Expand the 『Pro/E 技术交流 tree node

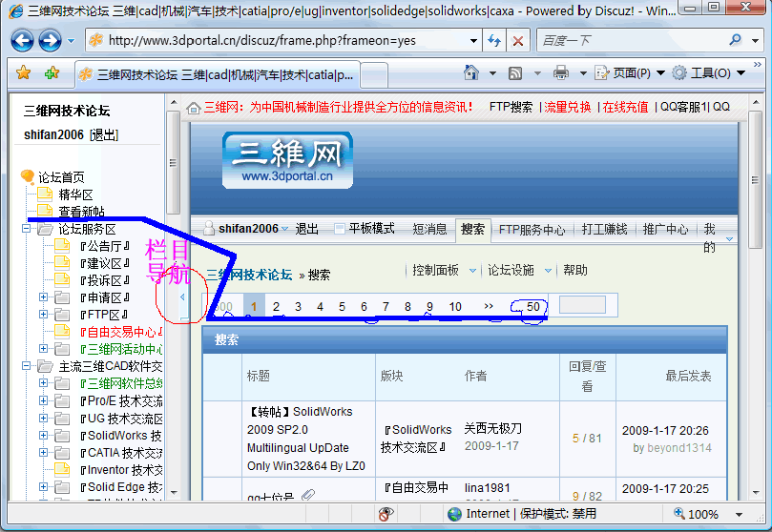click(x=43, y=400)
